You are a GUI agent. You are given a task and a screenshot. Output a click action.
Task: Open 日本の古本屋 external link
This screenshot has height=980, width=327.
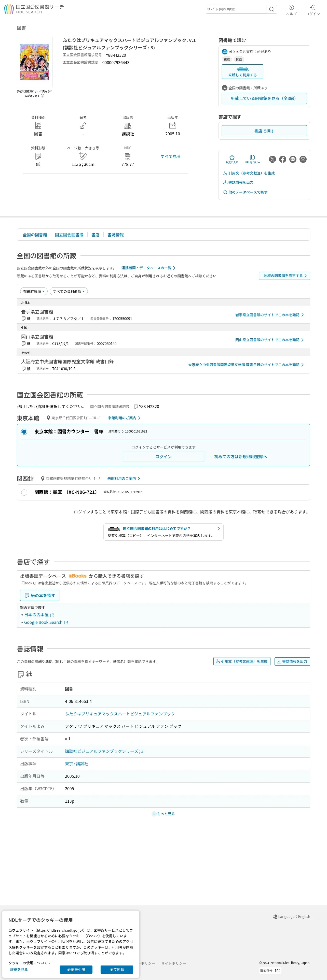click(39, 615)
